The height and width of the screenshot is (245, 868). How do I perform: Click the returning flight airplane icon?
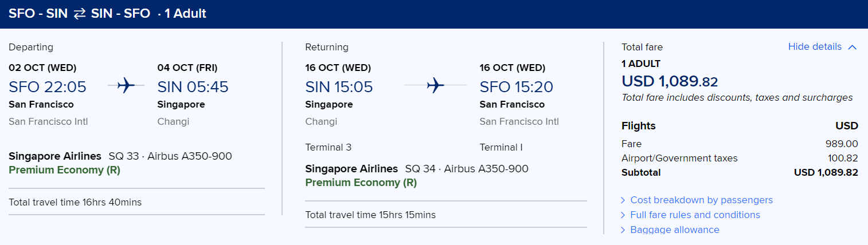(436, 86)
